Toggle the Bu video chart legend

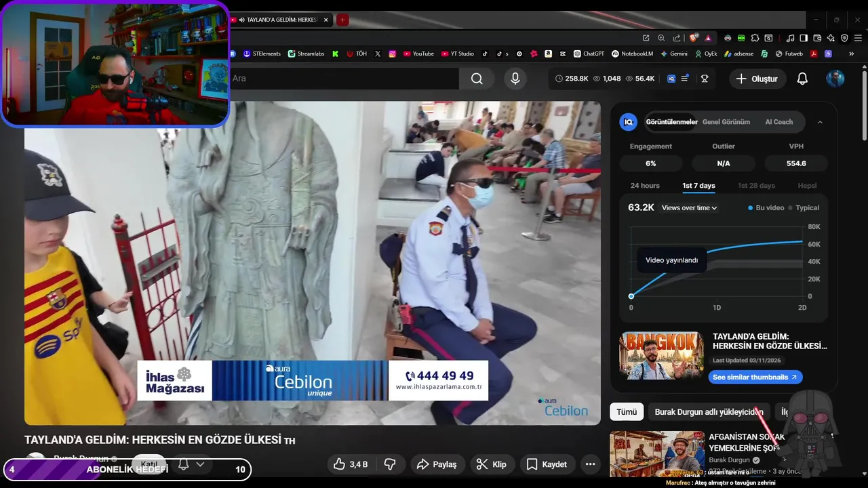(766, 208)
